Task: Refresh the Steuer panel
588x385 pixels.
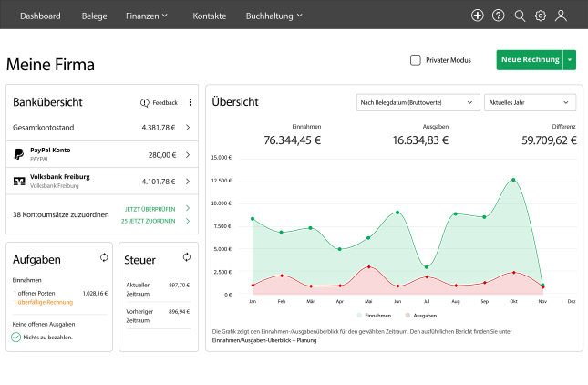Action: point(188,258)
